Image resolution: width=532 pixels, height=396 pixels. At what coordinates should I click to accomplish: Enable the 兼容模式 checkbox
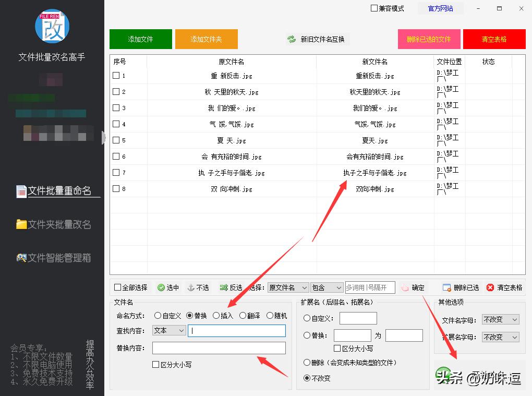[373, 8]
